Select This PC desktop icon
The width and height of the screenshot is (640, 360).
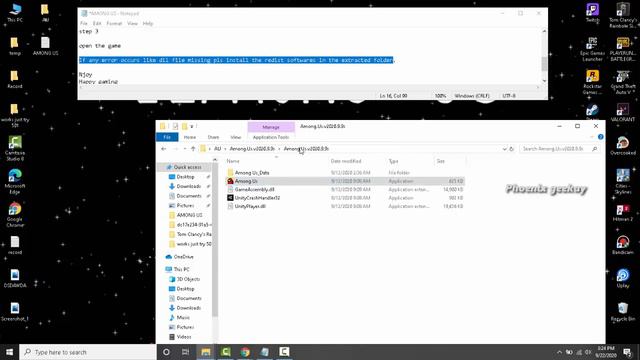coord(15,13)
